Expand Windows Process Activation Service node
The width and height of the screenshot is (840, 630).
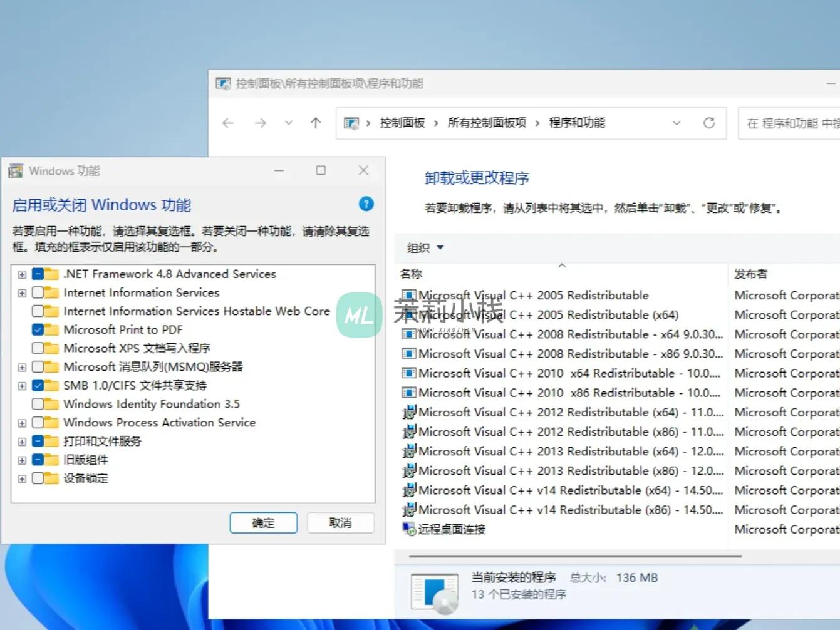[x=22, y=423]
